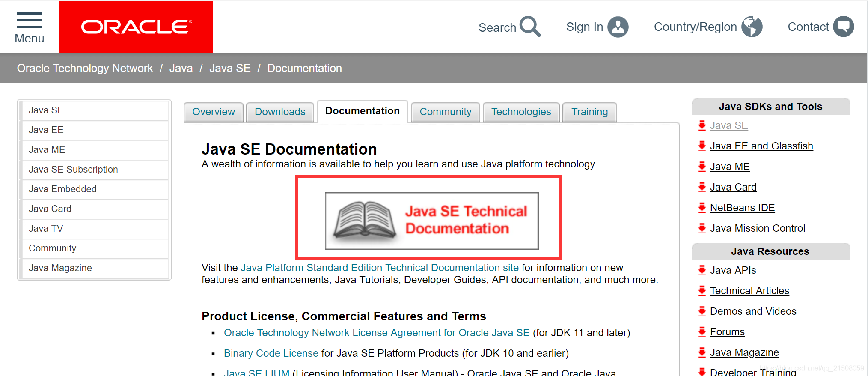Click the Contact text label

click(809, 27)
